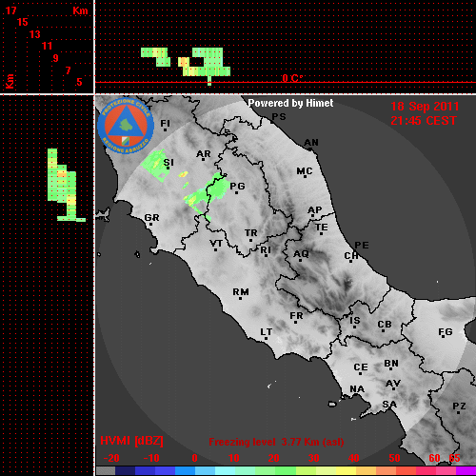Click the city marker AV on map
This screenshot has height=476, width=476.
click(393, 384)
